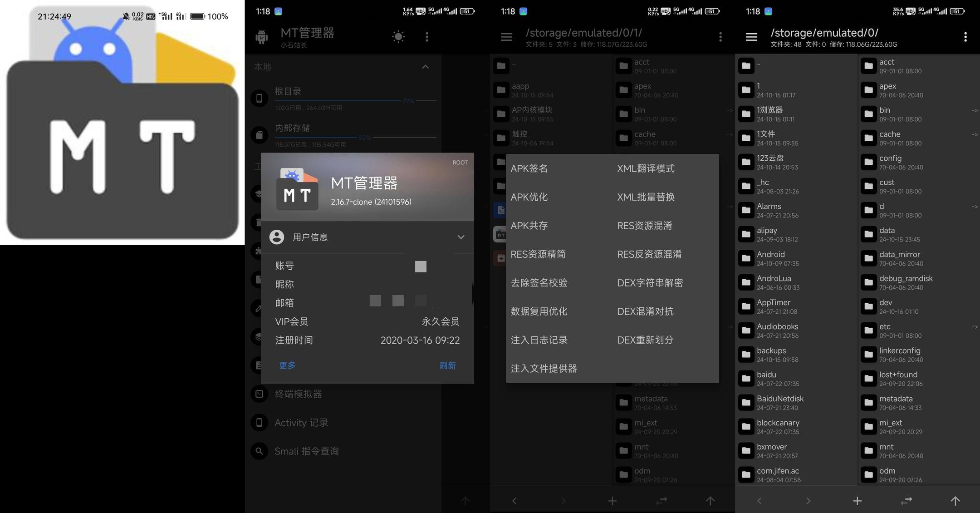Open the Alarms folder
The image size is (980, 513).
click(x=796, y=210)
